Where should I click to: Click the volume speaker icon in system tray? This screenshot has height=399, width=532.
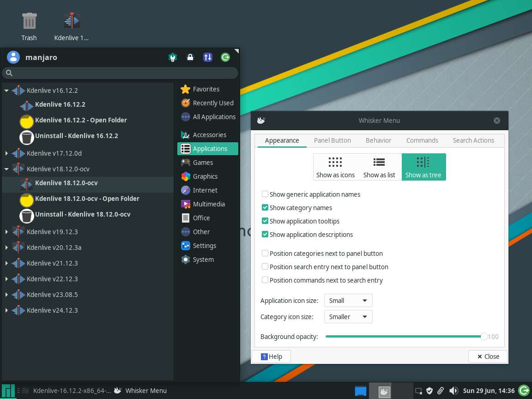click(453, 391)
